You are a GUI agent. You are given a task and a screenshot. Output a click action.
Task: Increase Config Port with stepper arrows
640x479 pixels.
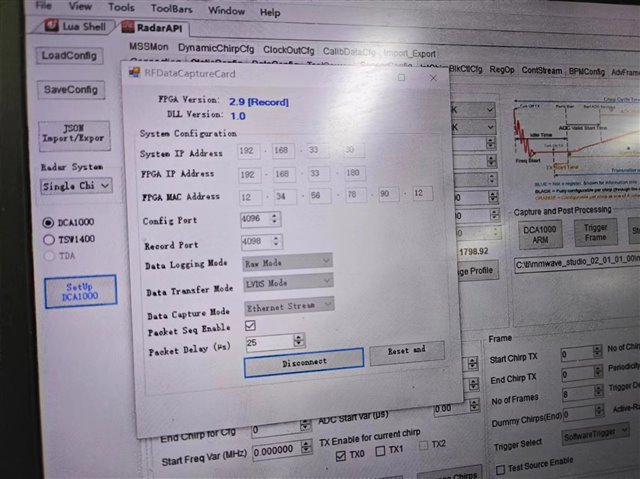pyautogui.click(x=275, y=215)
